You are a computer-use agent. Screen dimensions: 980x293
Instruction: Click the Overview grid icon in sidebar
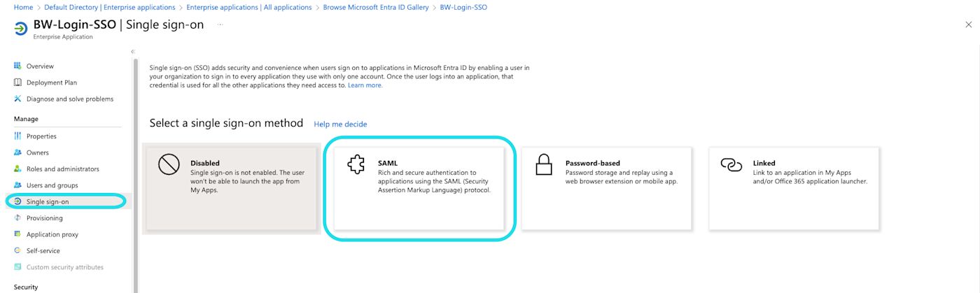(17, 66)
